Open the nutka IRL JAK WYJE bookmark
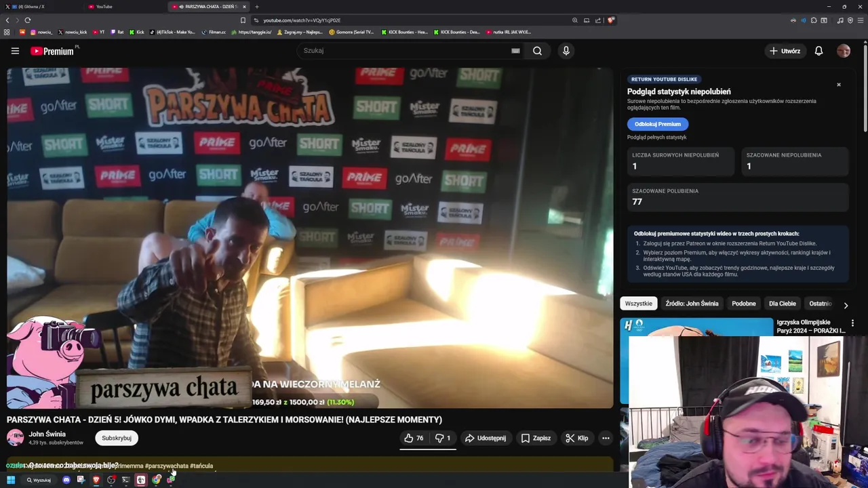Viewport: 868px width, 488px height. click(x=509, y=32)
